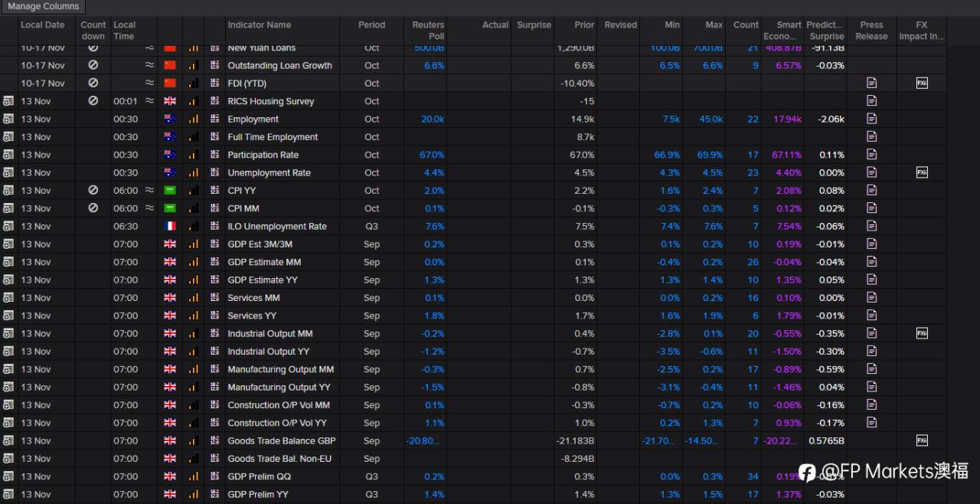Click the calendar icon on the 13 Nov Employment row
This screenshot has height=504, width=980.
click(8, 119)
